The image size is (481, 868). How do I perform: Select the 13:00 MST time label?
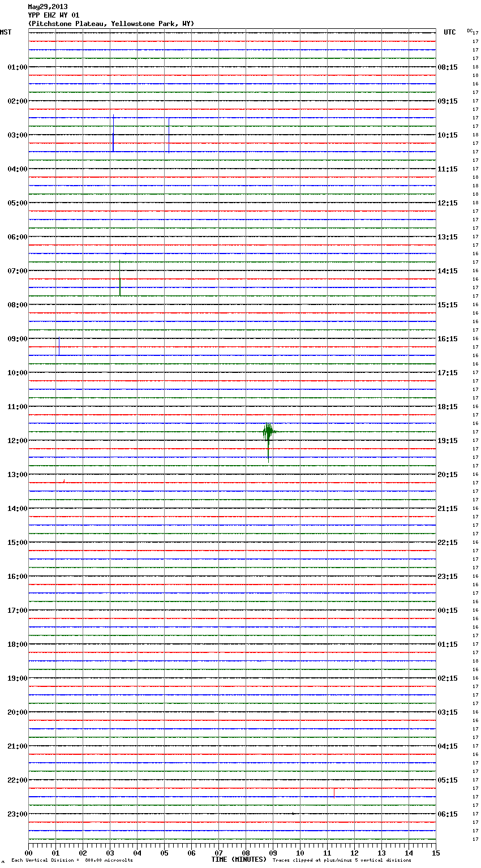[x=18, y=475]
